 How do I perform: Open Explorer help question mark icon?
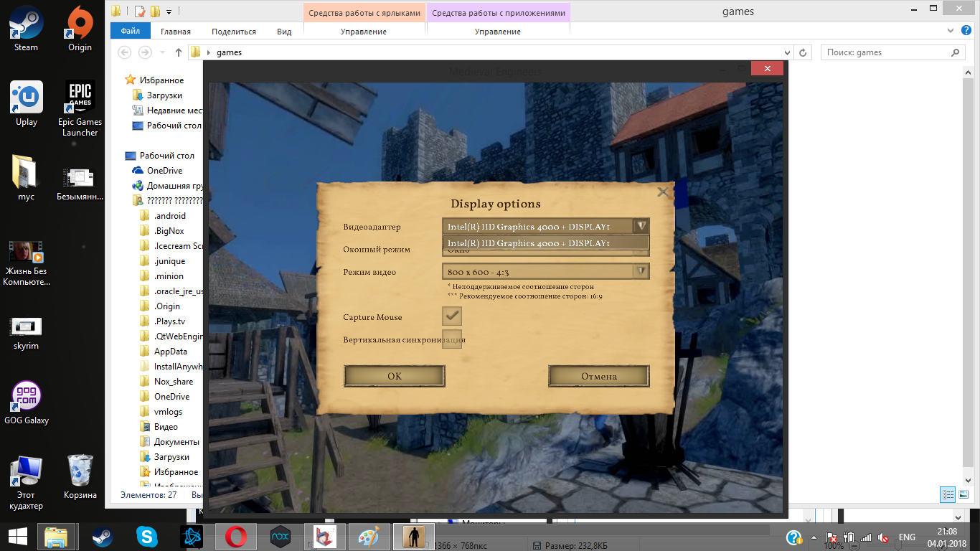point(966,31)
